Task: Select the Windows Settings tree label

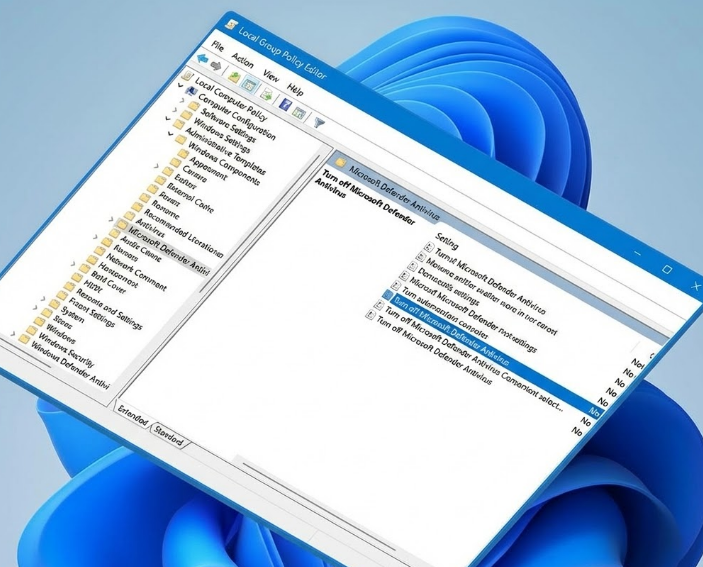Action: (x=222, y=135)
